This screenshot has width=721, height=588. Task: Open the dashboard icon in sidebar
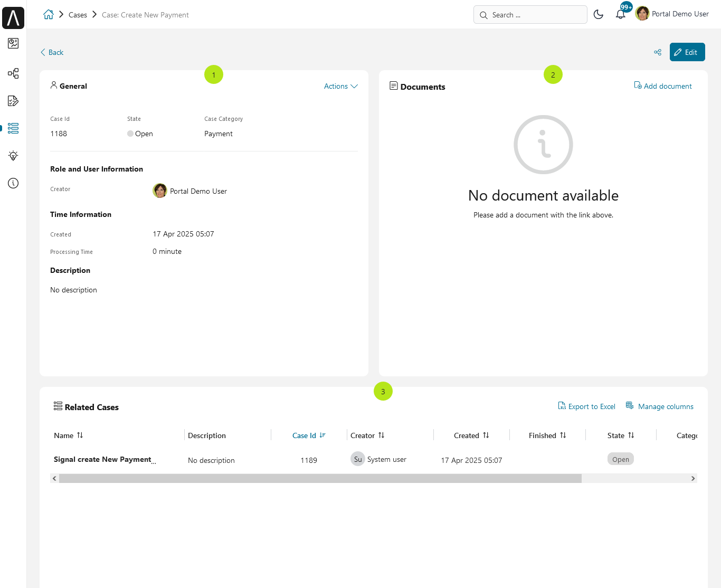13,43
